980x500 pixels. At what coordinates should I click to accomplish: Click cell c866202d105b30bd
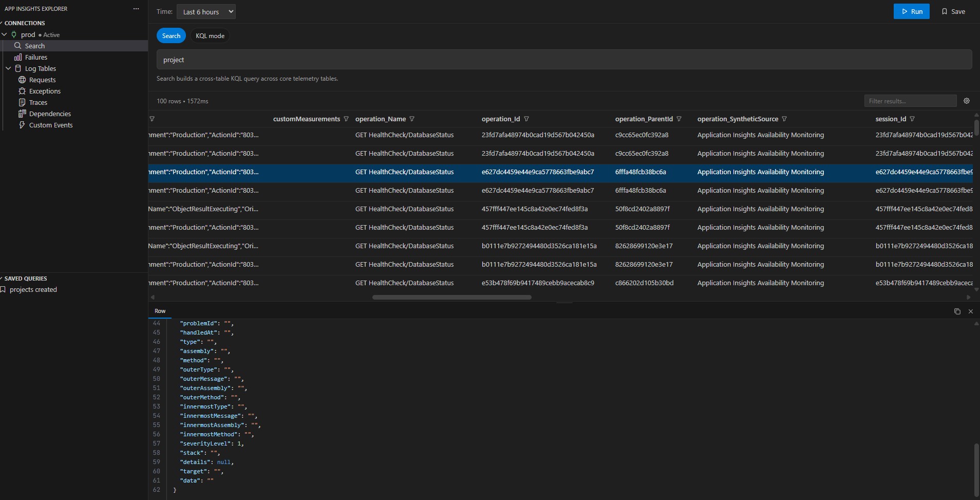click(644, 283)
